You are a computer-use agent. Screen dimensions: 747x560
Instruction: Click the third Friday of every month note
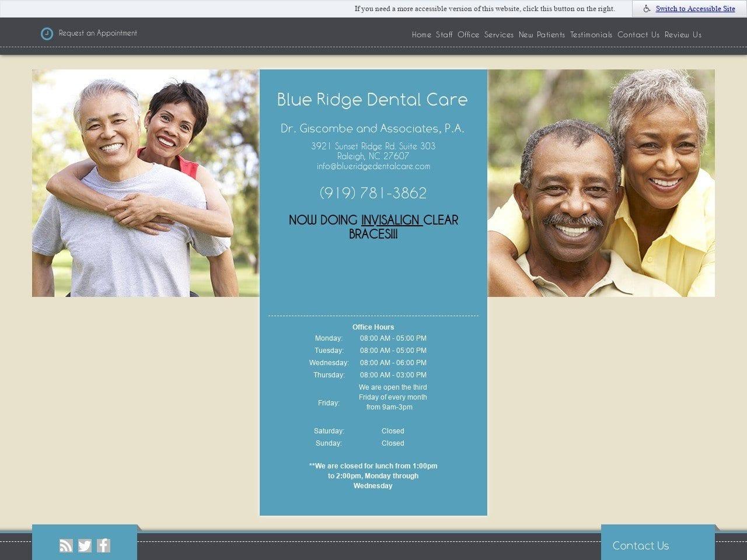click(393, 397)
